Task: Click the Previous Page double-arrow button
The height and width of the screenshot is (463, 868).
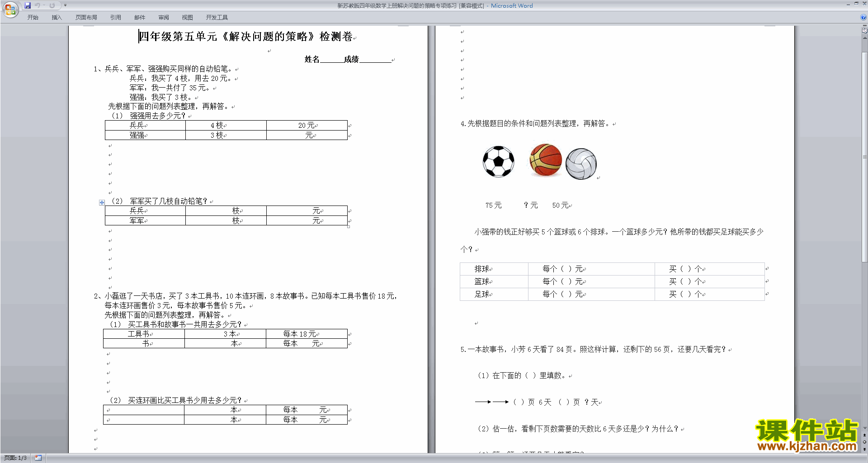Action: tap(865, 435)
